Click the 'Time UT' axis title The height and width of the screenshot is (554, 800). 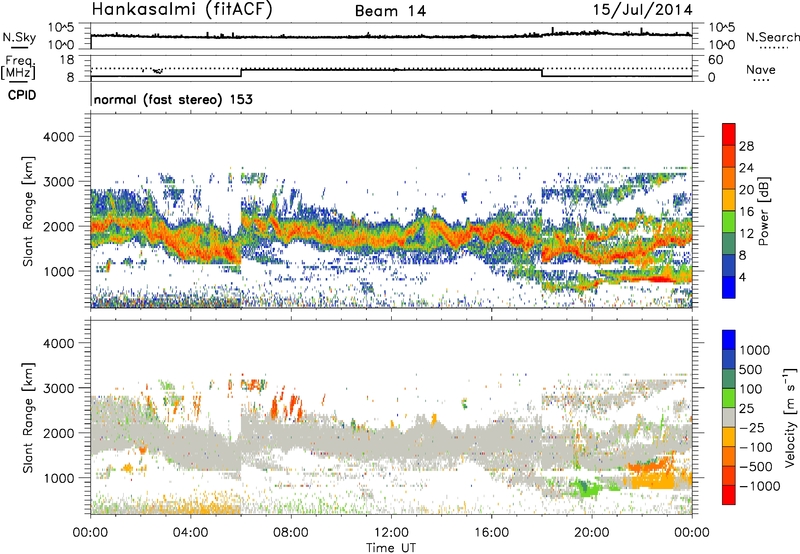pos(391,548)
